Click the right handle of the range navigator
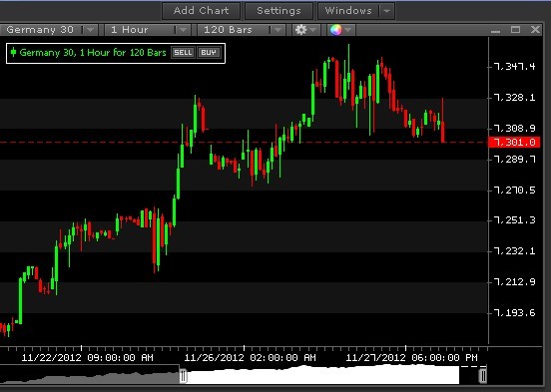Image resolution: width=551 pixels, height=392 pixels. click(483, 376)
